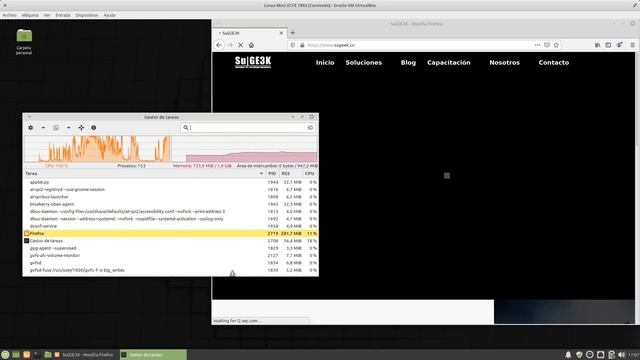Viewport: 640px width, 360px height.
Task: Select the SuGE3K Firefox tab
Action: tap(250, 33)
